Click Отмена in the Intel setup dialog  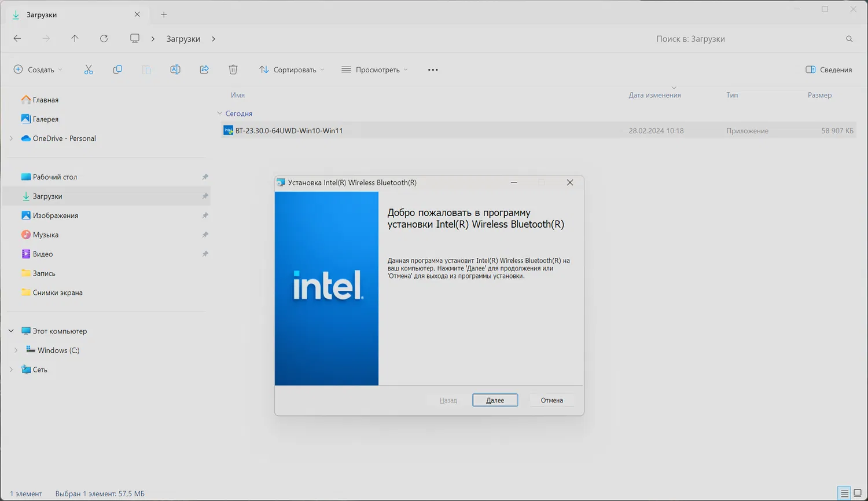point(551,400)
